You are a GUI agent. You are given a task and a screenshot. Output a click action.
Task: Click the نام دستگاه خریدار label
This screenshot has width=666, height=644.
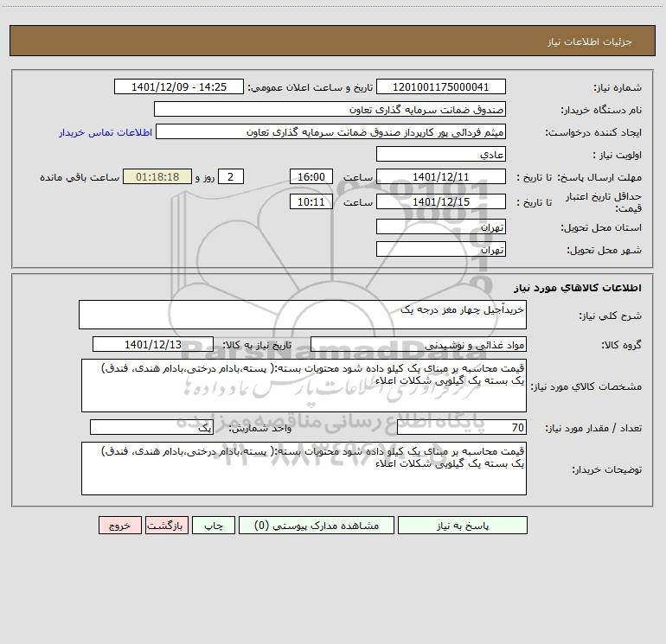click(601, 110)
